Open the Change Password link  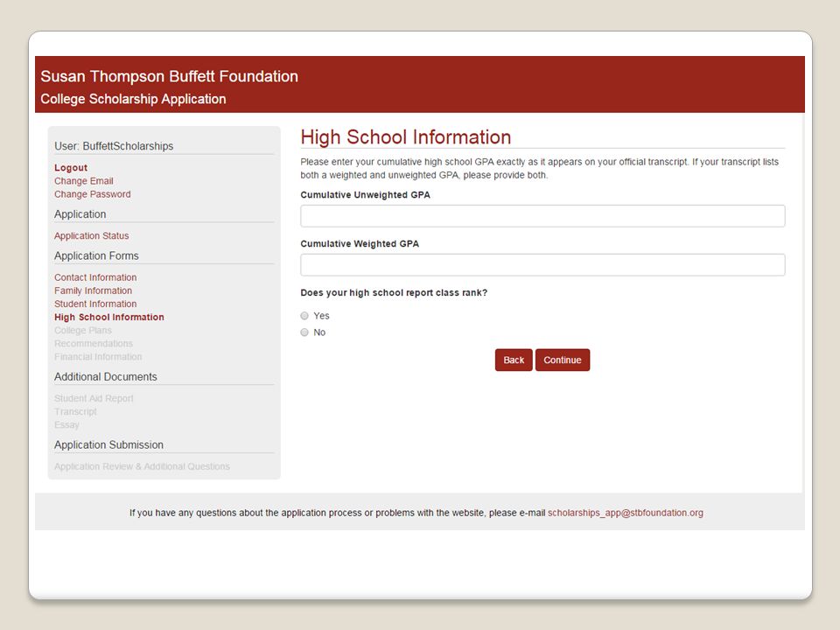tap(92, 194)
